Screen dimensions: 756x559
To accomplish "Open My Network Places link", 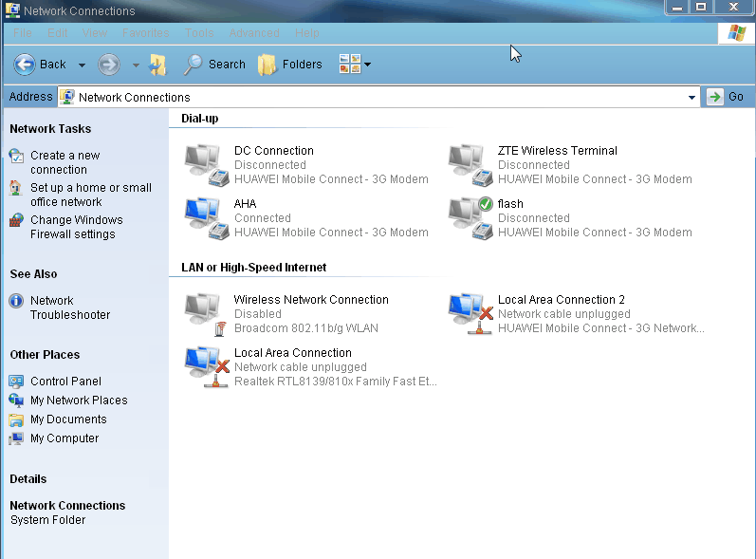I will pyautogui.click(x=79, y=401).
